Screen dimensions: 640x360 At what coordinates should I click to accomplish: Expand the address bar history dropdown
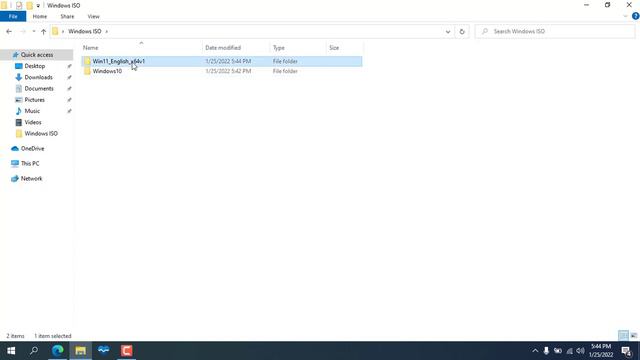pyautogui.click(x=448, y=31)
